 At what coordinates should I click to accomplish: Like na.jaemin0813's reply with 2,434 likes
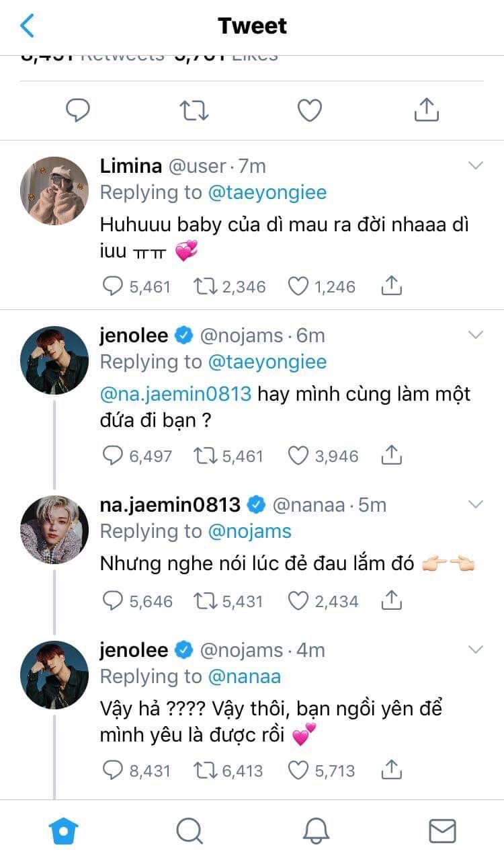pos(298,600)
